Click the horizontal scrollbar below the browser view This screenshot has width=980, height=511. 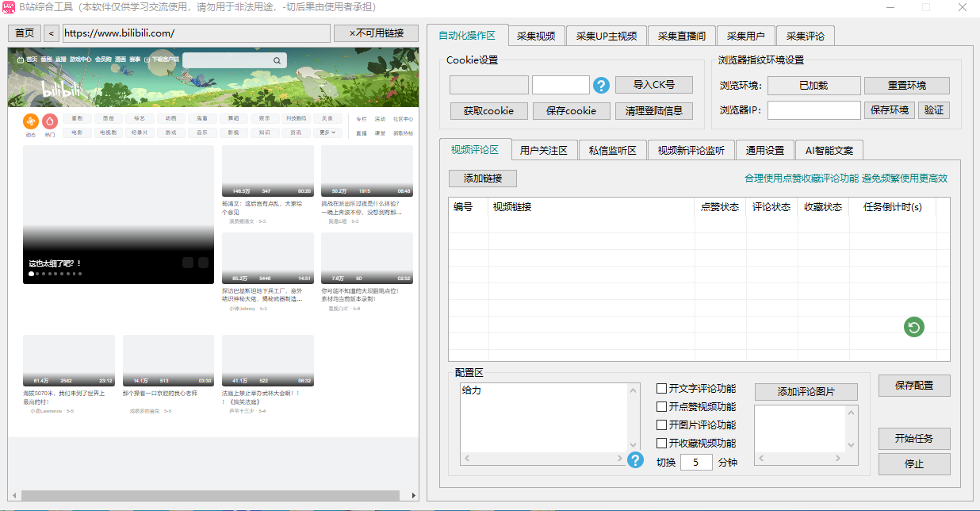click(211, 495)
